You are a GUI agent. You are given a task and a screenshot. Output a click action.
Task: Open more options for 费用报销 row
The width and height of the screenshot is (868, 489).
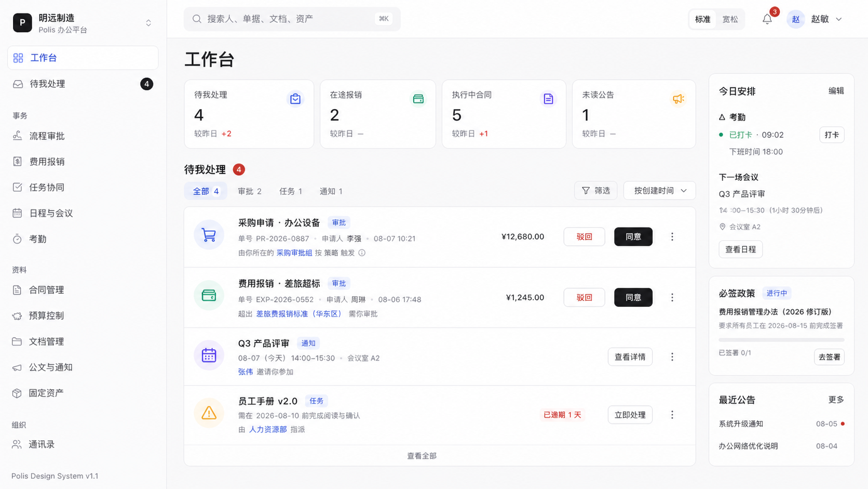pos(672,298)
